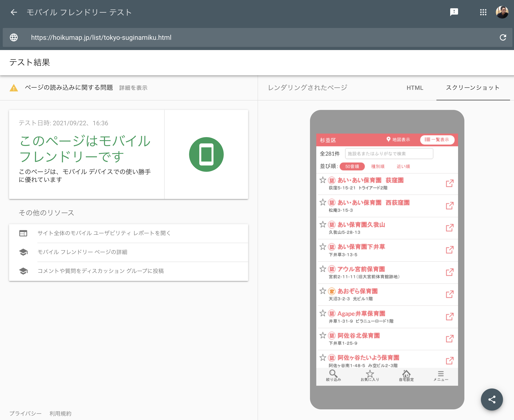Viewport: 514px width, 420px height.
Task: Switch to the HTML tab
Action: click(415, 88)
